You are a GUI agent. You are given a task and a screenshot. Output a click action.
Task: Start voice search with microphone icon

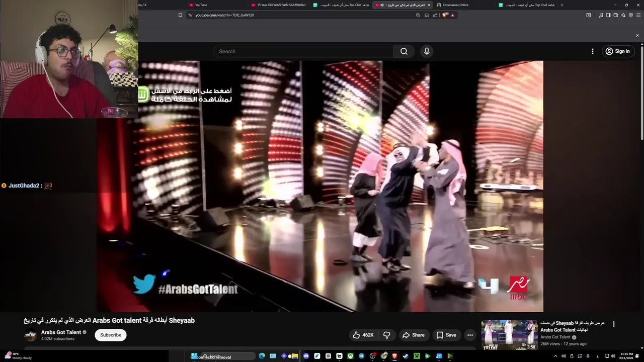(427, 51)
